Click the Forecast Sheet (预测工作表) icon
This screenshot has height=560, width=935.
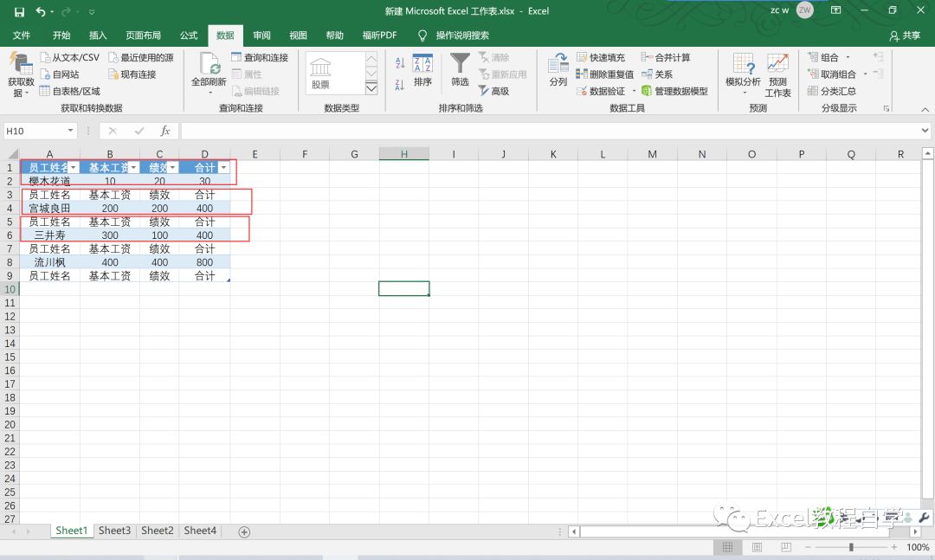[x=777, y=65]
